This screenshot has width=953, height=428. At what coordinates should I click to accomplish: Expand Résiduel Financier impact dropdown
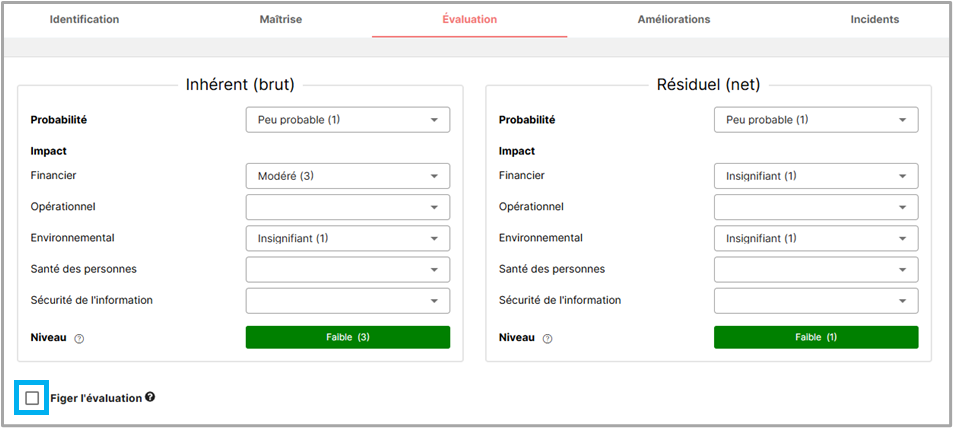815,176
